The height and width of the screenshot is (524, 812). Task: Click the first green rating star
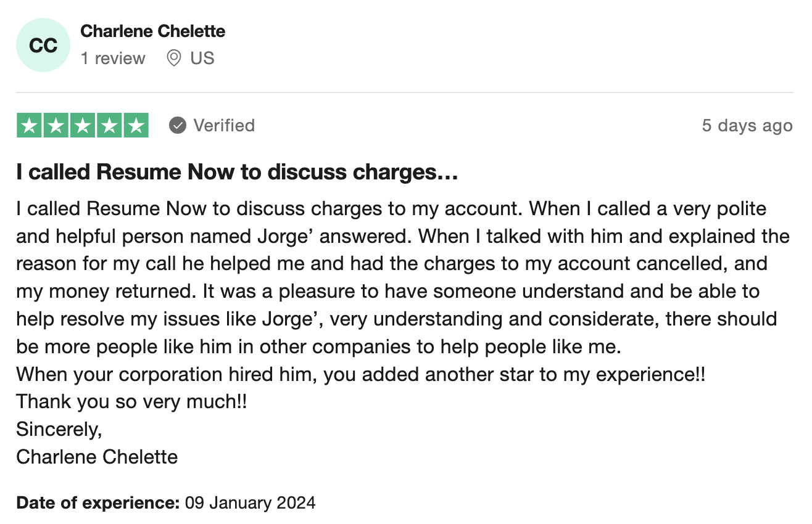29,126
